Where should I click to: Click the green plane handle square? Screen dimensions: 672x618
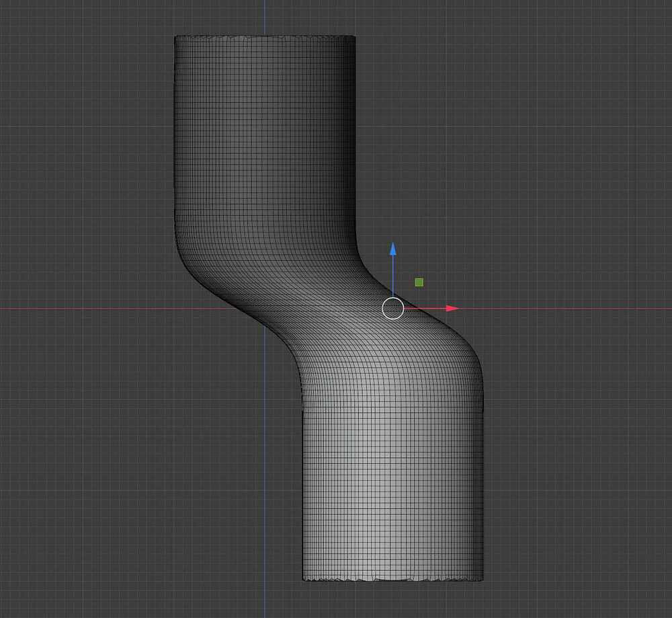coord(419,282)
